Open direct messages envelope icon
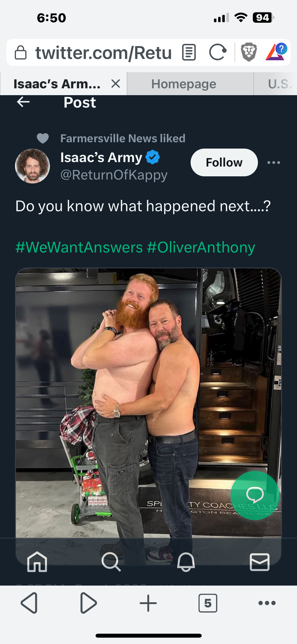Viewport: 297px width, 644px height. tap(260, 562)
